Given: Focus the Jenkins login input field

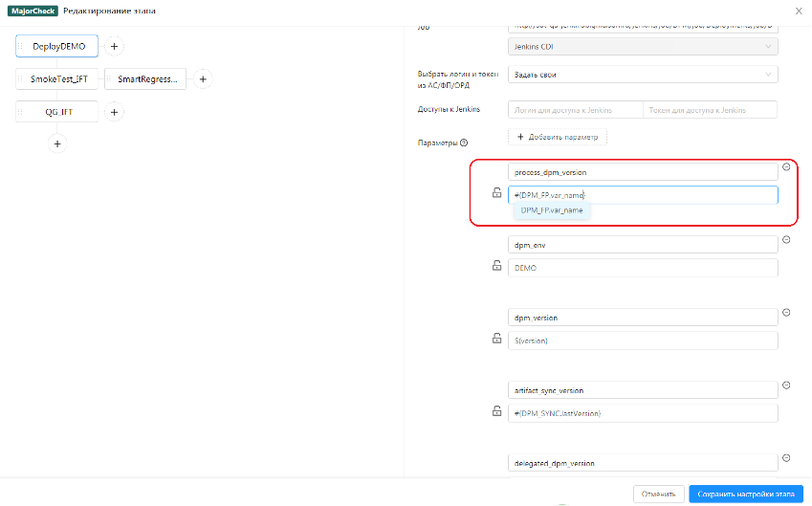Looking at the screenshot, I should [574, 110].
